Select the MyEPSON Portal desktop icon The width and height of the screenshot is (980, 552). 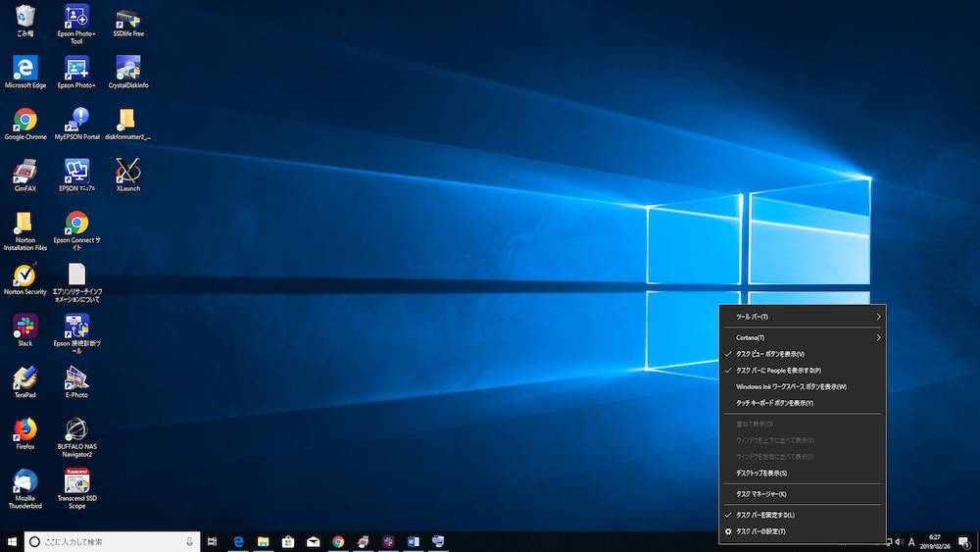pos(76,124)
